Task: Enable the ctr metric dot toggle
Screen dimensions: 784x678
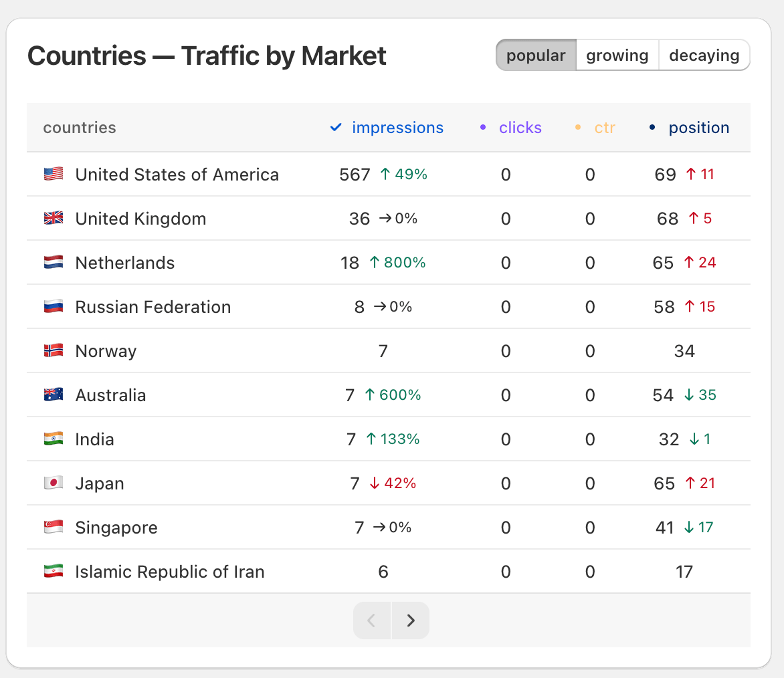Action: click(577, 127)
